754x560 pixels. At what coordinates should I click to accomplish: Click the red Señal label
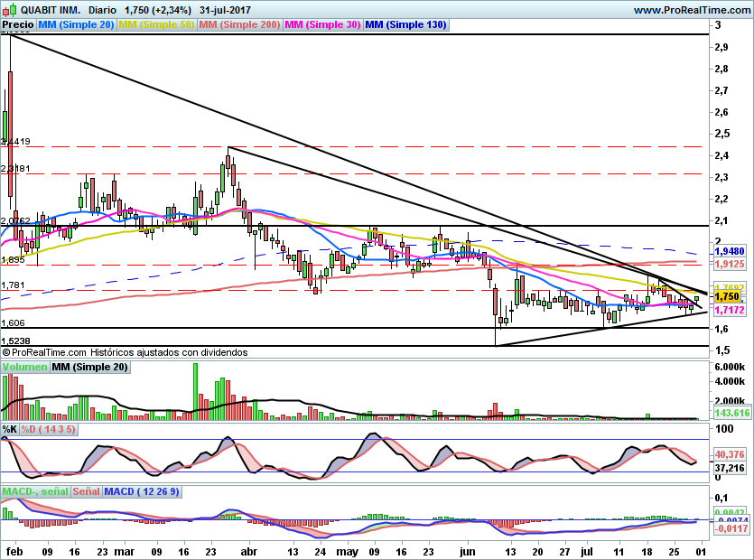(87, 491)
